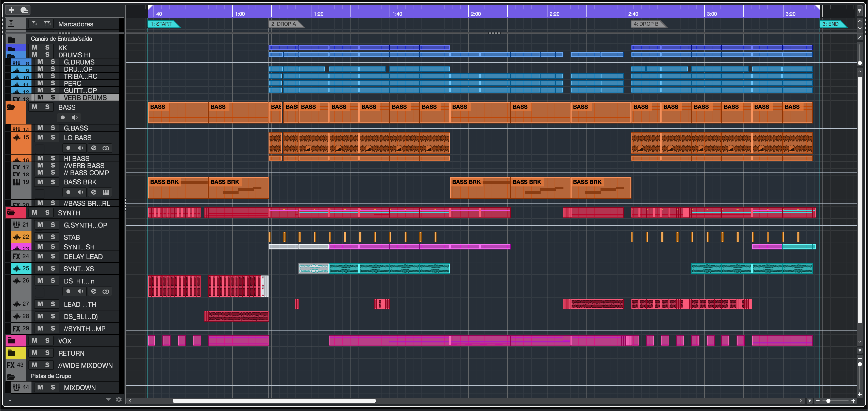Mute the MIXDOWN track
The image size is (868, 411).
click(40, 387)
